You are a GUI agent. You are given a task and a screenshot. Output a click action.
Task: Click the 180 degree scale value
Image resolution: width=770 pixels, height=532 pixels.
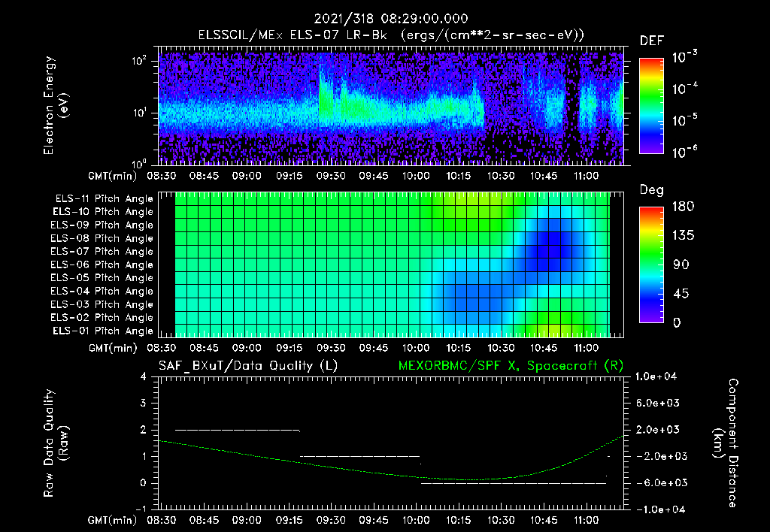[x=683, y=206]
